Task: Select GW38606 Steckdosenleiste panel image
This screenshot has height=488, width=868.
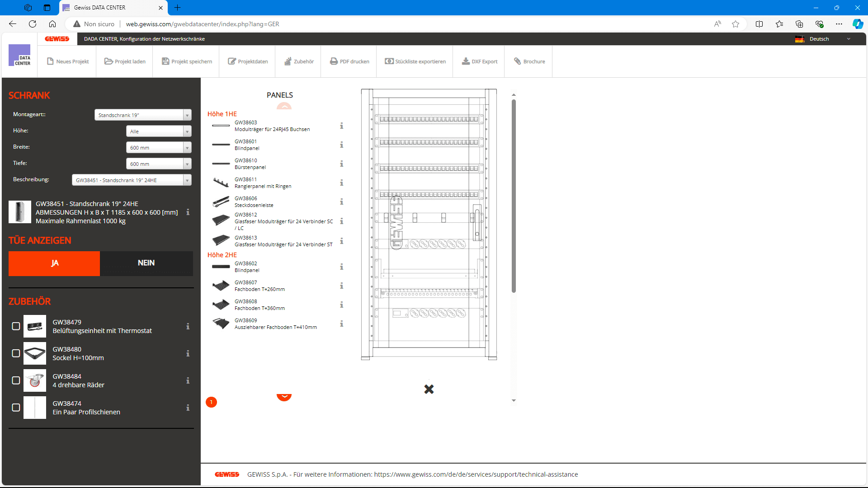Action: tap(221, 202)
